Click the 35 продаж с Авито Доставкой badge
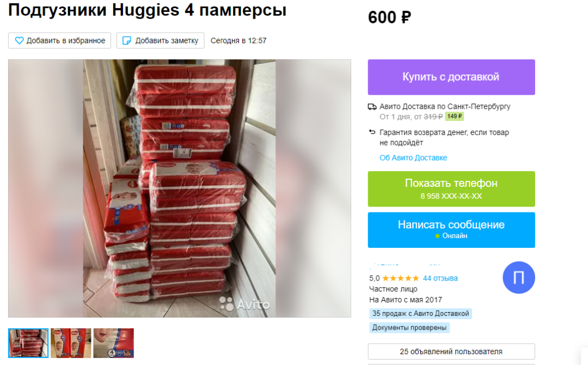 point(420,314)
